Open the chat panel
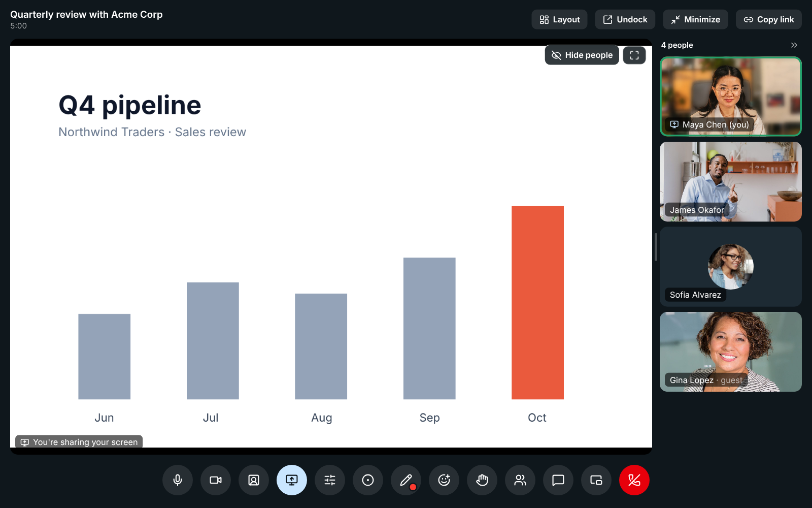Image resolution: width=812 pixels, height=508 pixels. [x=558, y=480]
